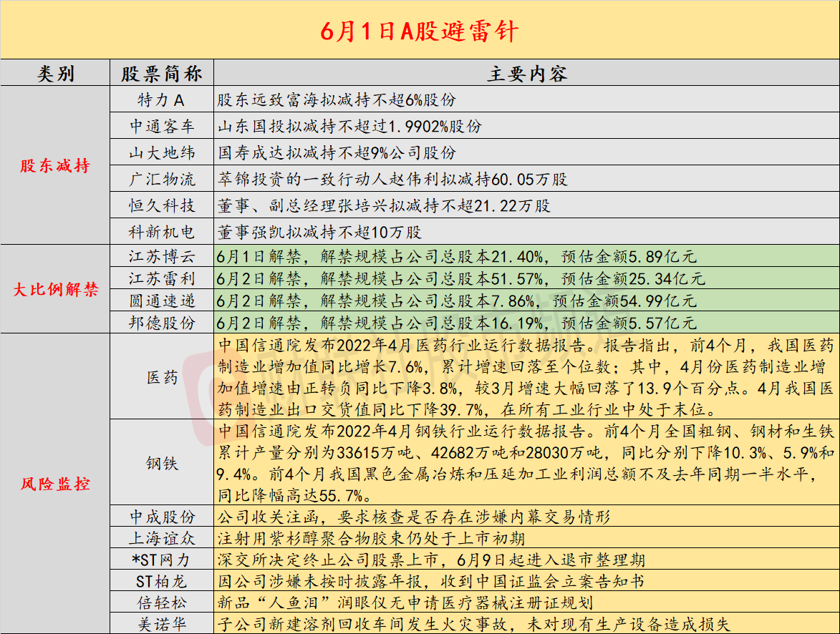Select stock name ST柏龙

(161, 581)
